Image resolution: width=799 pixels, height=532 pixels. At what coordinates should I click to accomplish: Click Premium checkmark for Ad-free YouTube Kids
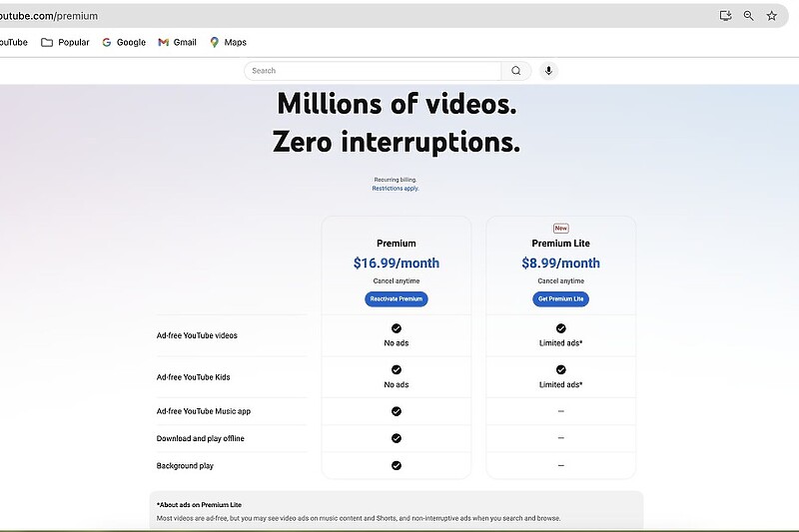point(397,369)
